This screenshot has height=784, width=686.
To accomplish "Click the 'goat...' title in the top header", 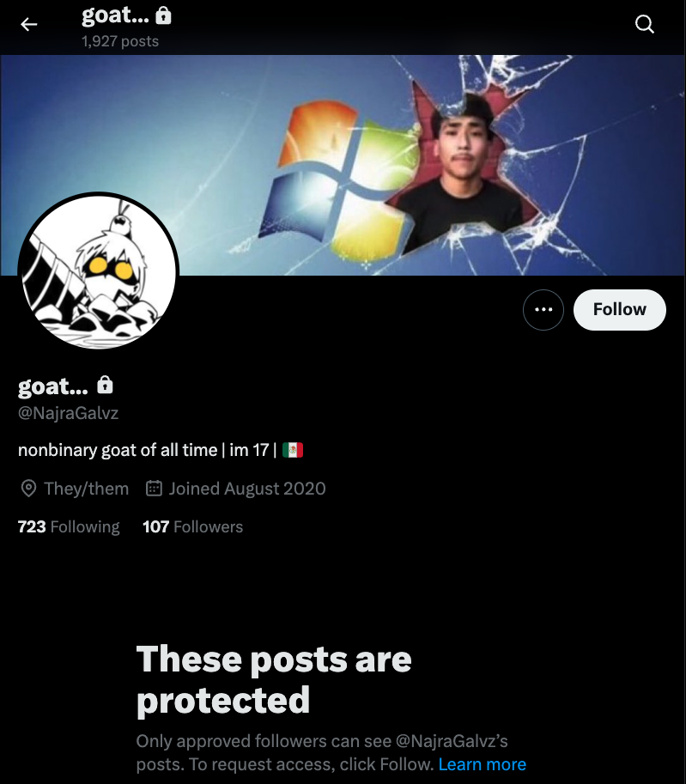I will coord(116,15).
